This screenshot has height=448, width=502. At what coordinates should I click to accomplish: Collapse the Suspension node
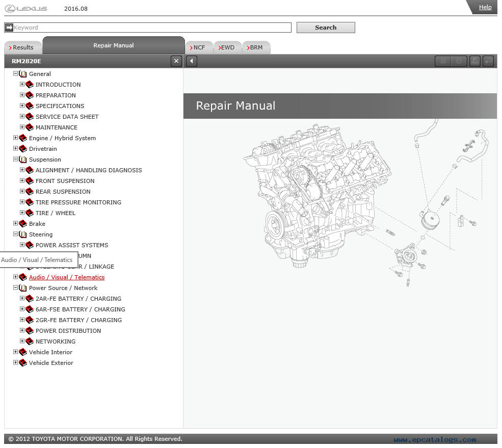click(x=15, y=159)
